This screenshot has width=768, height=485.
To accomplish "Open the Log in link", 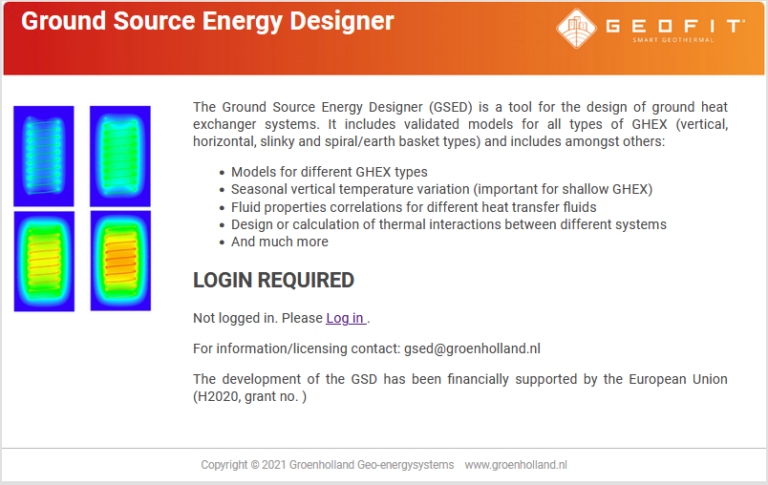I will coord(346,318).
